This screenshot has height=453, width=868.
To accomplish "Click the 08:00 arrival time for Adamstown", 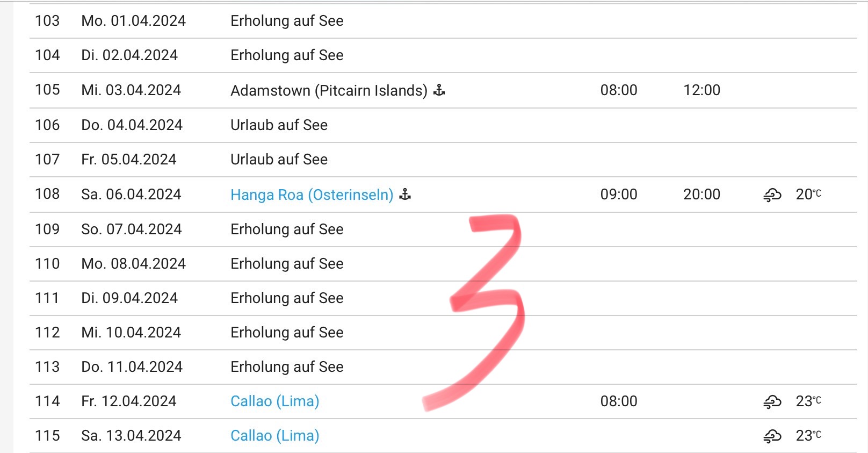I will click(x=619, y=90).
